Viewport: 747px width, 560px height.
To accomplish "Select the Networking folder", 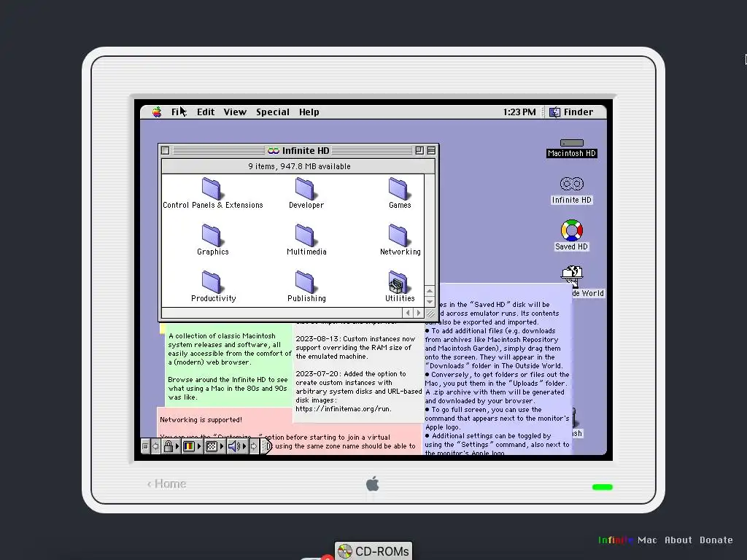I will point(399,236).
